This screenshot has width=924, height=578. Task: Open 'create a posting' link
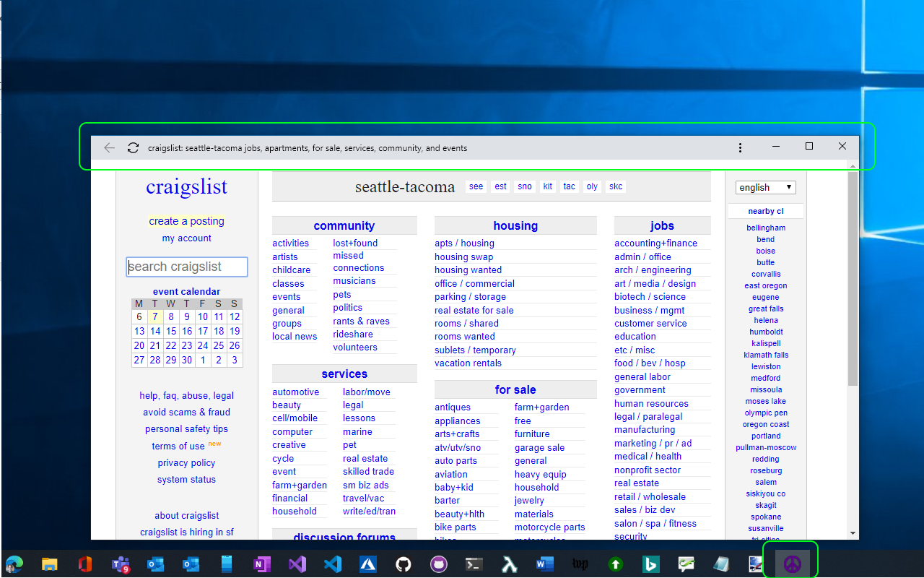[187, 221]
